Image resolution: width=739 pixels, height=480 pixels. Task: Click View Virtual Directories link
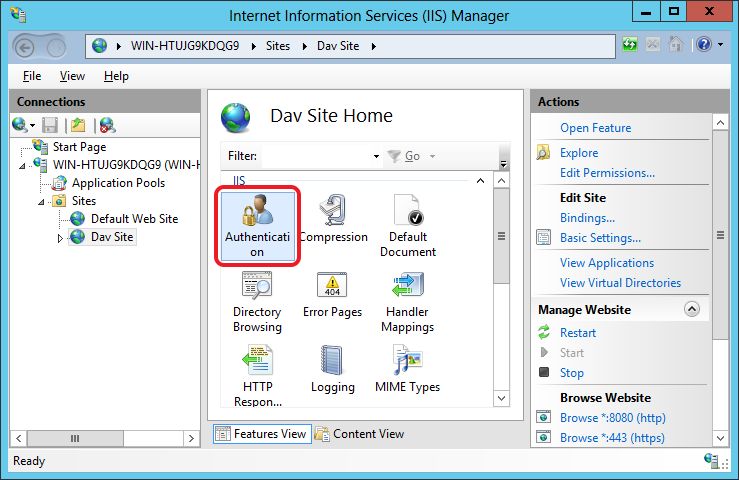tap(620, 282)
